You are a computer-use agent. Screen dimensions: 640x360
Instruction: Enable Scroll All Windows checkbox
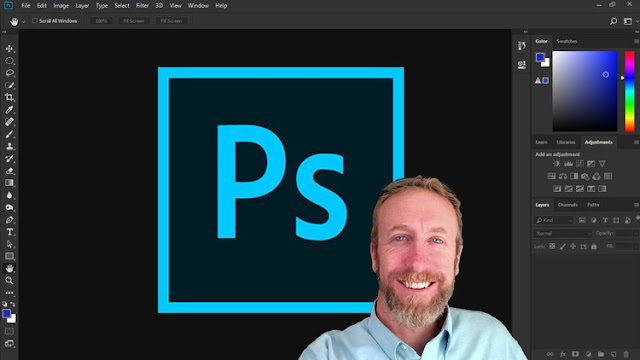[35, 21]
